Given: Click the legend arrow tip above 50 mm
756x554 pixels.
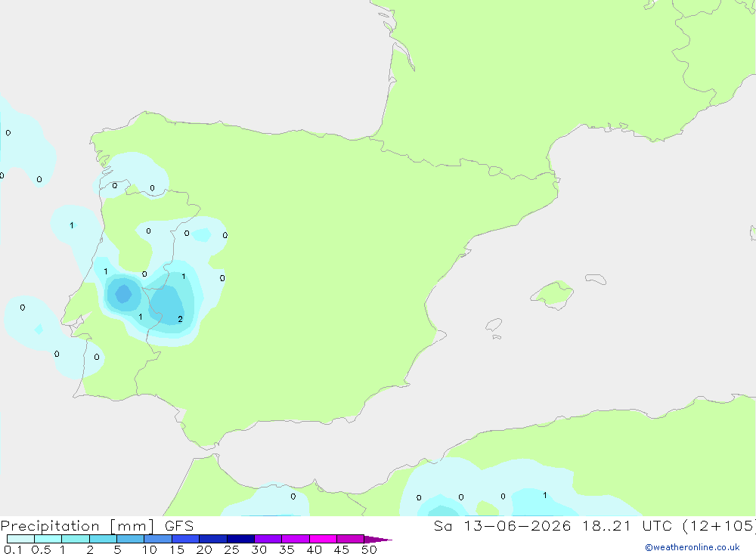Looking at the screenshot, I should pos(378,540).
